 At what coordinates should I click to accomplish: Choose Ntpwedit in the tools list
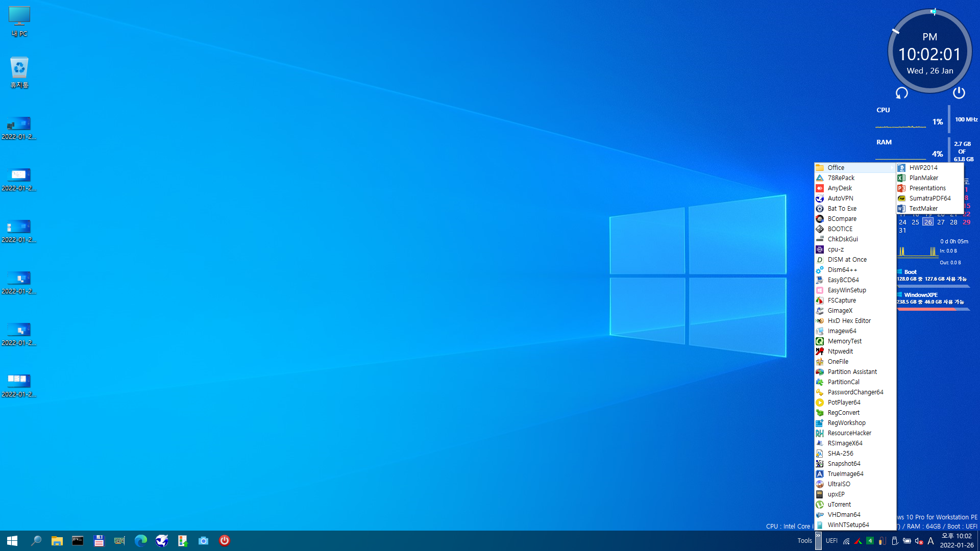click(855, 352)
